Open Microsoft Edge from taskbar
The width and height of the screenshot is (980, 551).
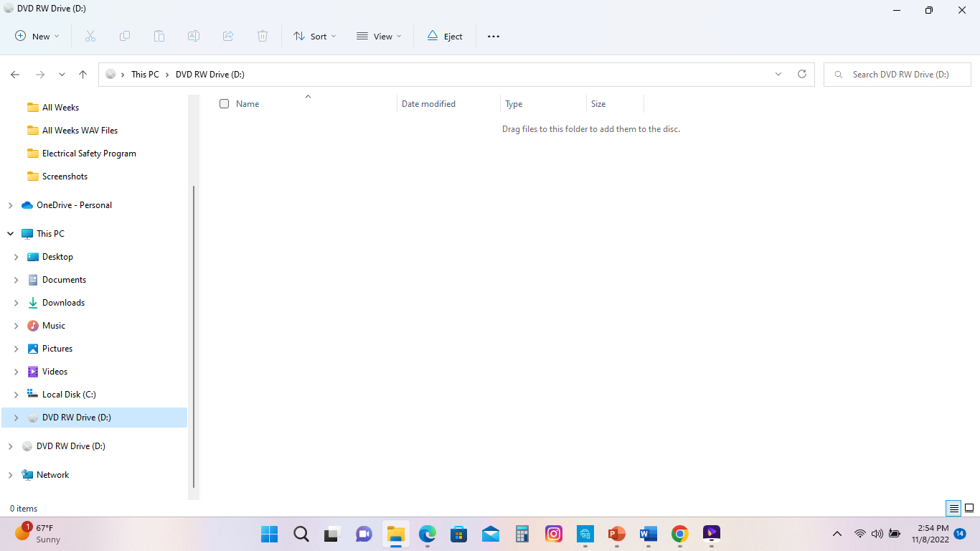(x=428, y=534)
